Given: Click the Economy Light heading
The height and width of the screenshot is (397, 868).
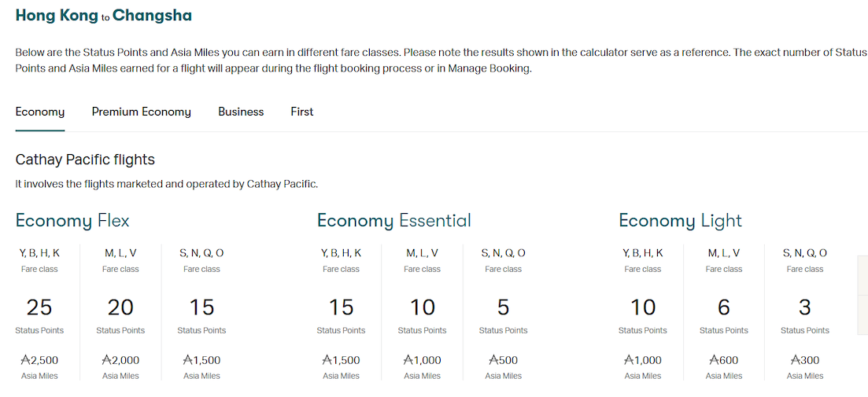Looking at the screenshot, I should 680,221.
